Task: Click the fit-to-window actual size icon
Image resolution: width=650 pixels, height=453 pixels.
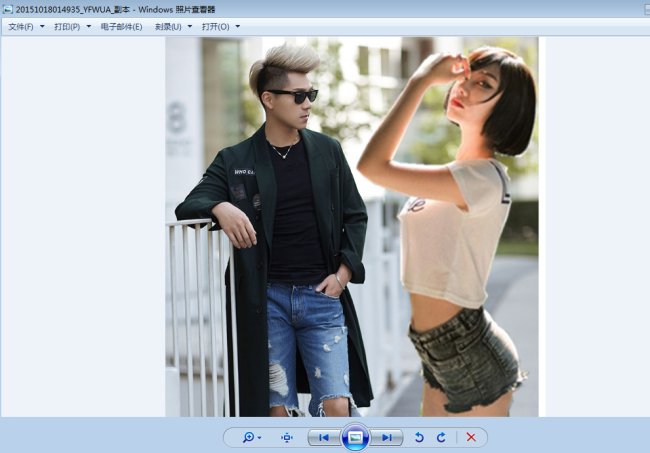Action: [287, 437]
